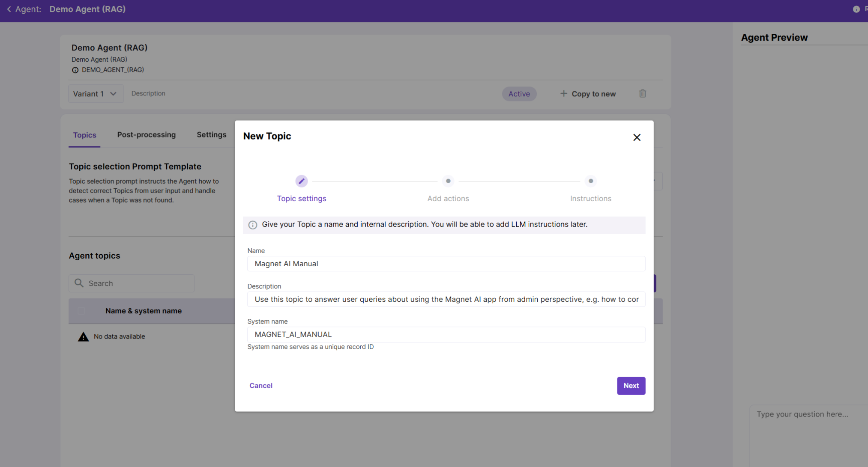Click the trash delete variant icon

tap(642, 93)
